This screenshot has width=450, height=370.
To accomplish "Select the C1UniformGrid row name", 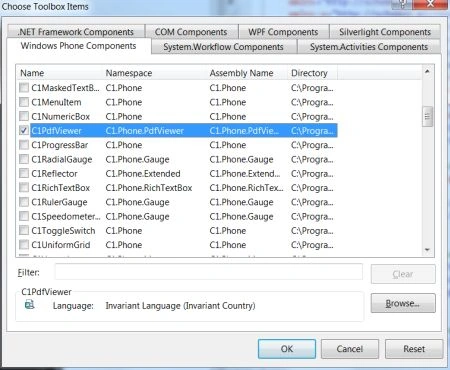I will pos(61,245).
